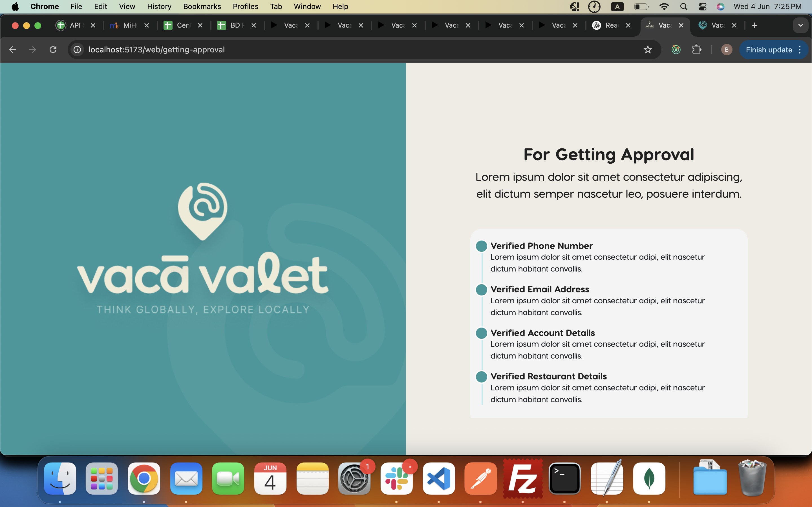The height and width of the screenshot is (507, 812).
Task: Open Chrome three-dot menu beside Finish update
Action: (x=800, y=50)
